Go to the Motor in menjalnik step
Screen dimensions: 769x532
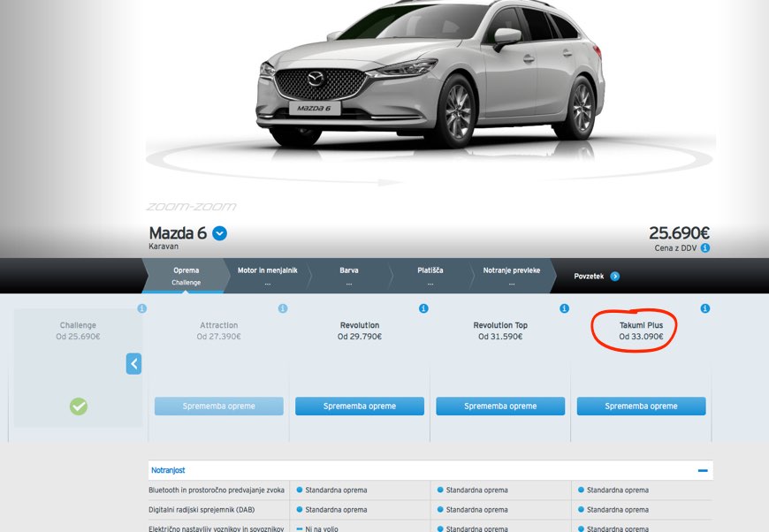[267, 276]
